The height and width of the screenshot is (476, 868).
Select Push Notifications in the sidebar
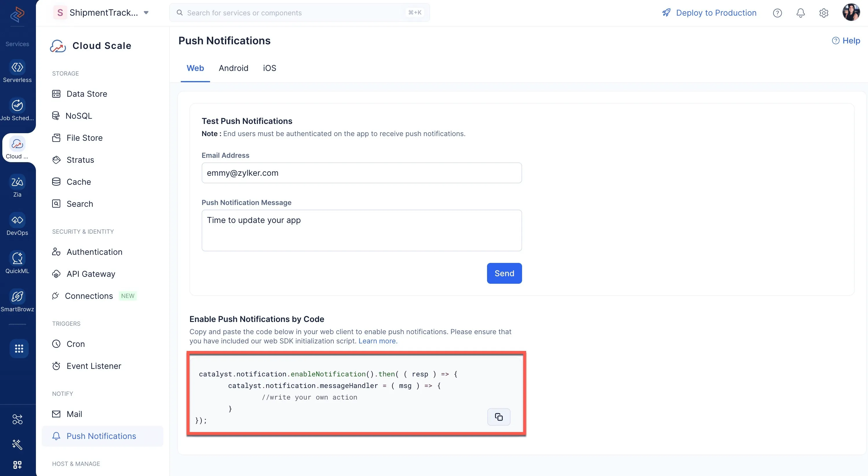click(x=102, y=436)
